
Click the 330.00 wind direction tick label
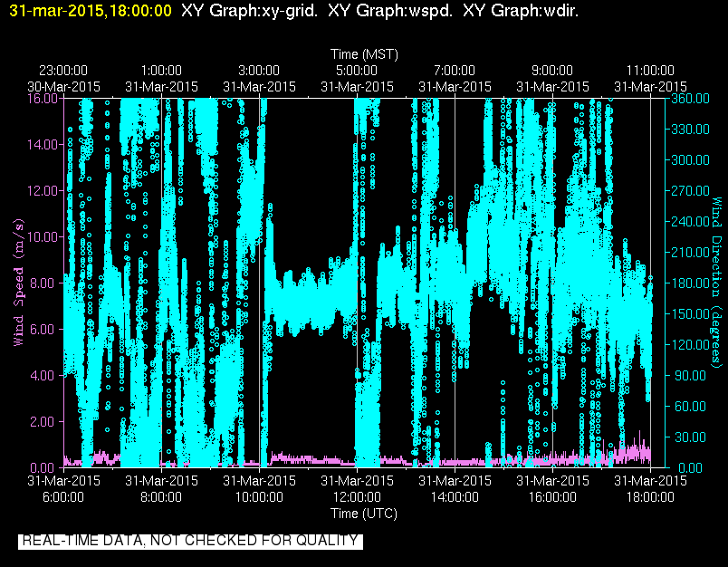point(690,130)
